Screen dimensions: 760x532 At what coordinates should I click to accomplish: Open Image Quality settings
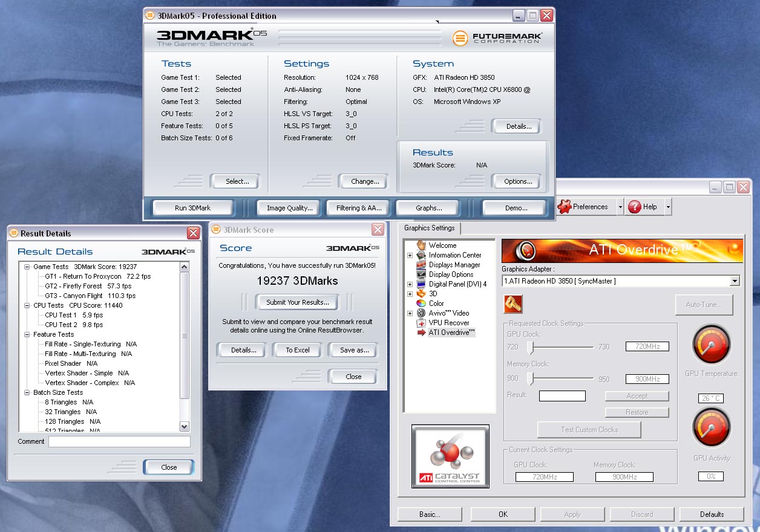(290, 208)
